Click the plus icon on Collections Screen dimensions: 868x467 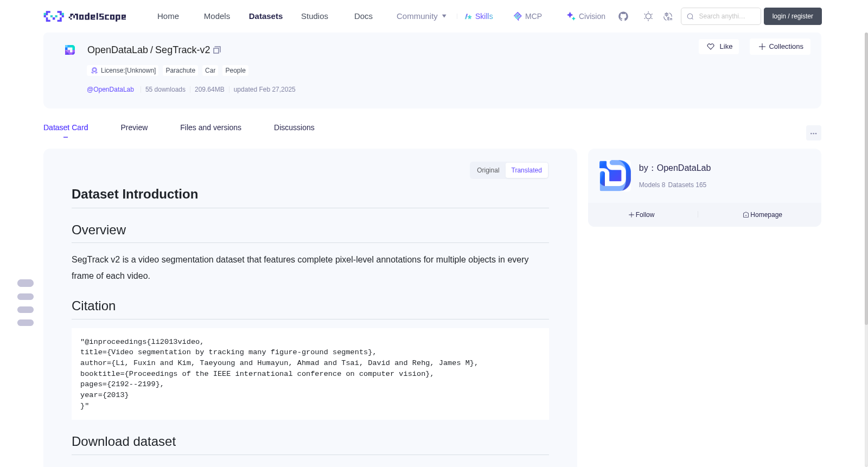coord(762,47)
